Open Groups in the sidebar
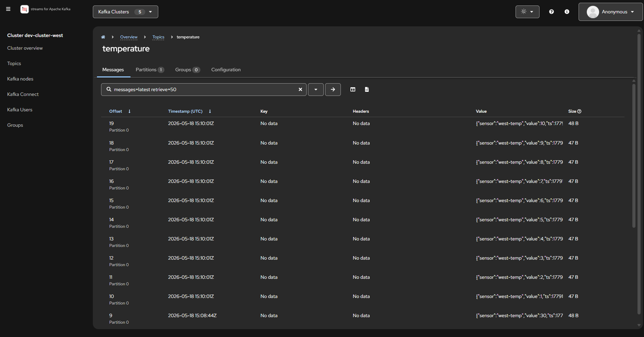644x337 pixels. pyautogui.click(x=15, y=125)
